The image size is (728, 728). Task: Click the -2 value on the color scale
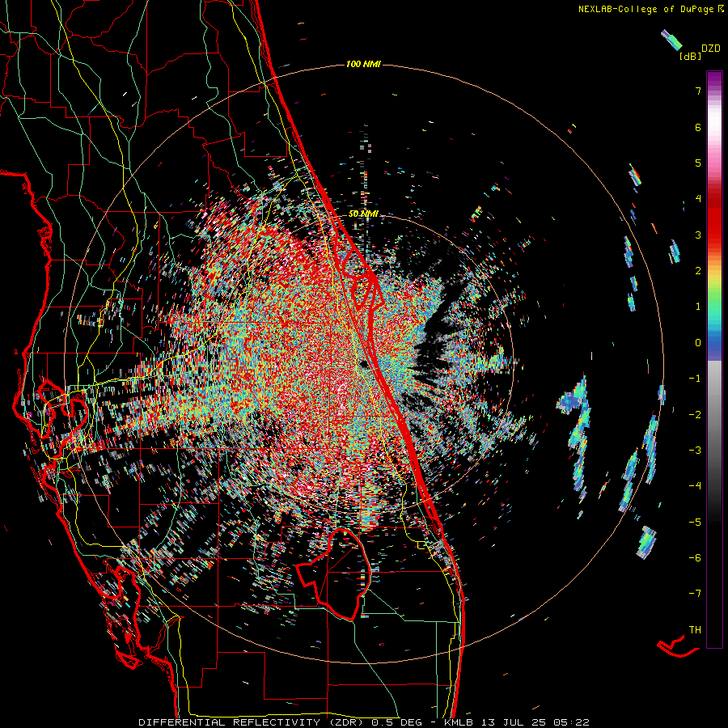(x=695, y=414)
